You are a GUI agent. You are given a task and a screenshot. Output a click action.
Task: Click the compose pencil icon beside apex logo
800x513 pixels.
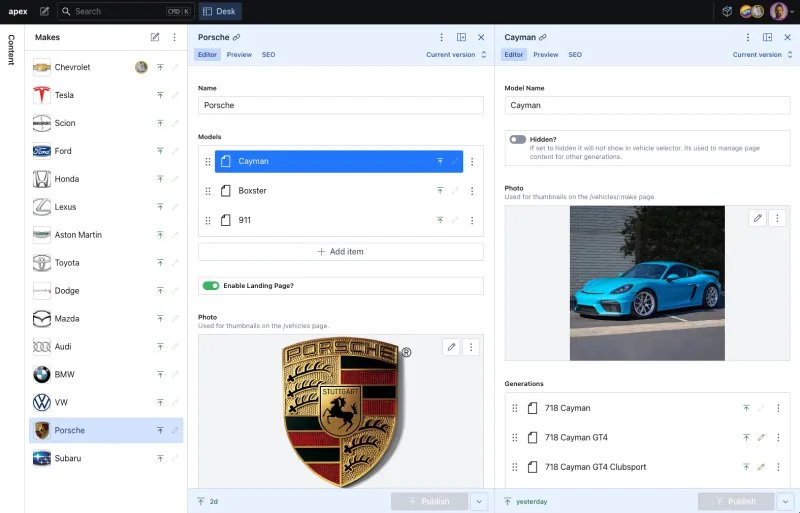coord(44,11)
